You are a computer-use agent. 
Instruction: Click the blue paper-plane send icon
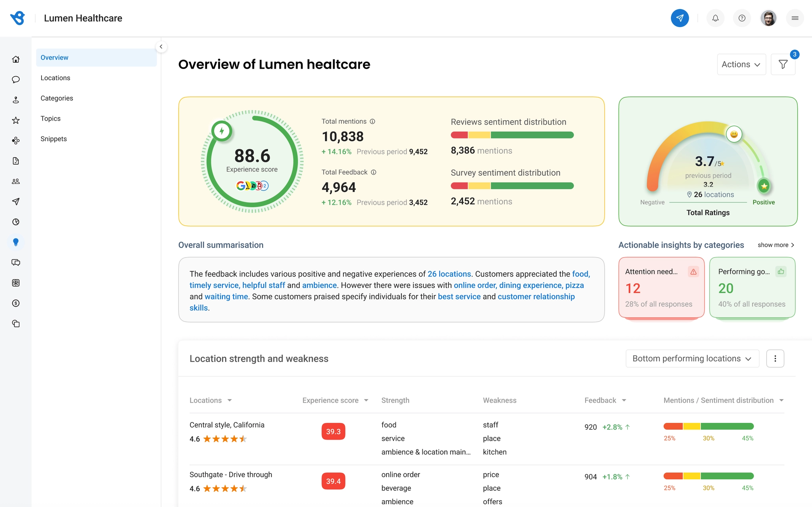pos(680,18)
